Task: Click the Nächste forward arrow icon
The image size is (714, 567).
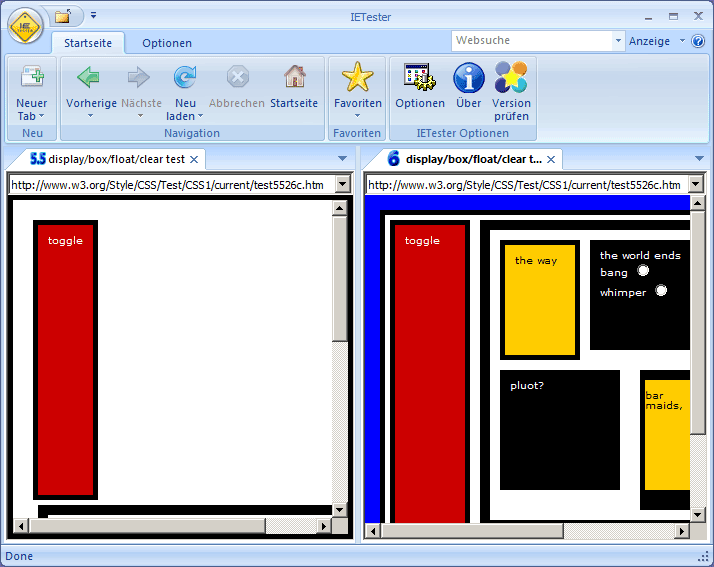Action: point(139,77)
